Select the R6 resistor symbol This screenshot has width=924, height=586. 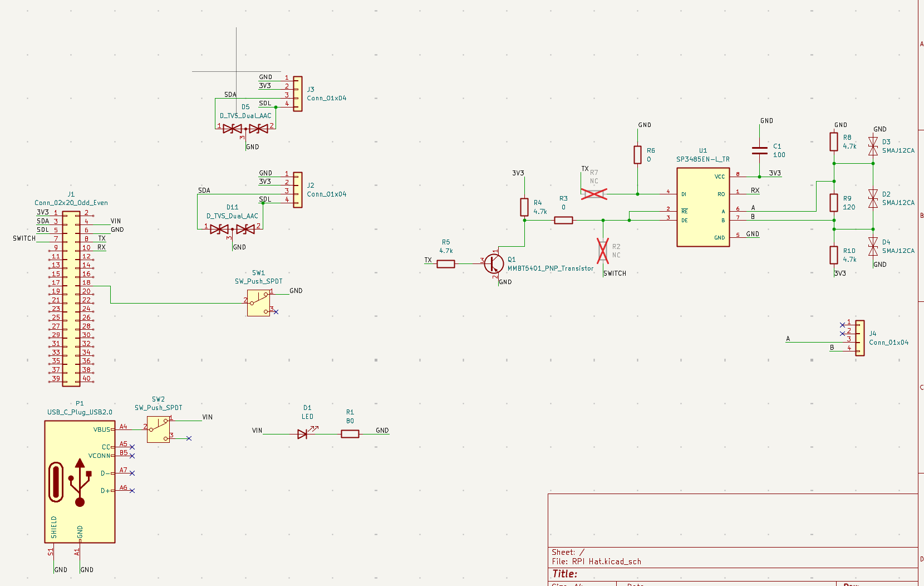(x=638, y=155)
